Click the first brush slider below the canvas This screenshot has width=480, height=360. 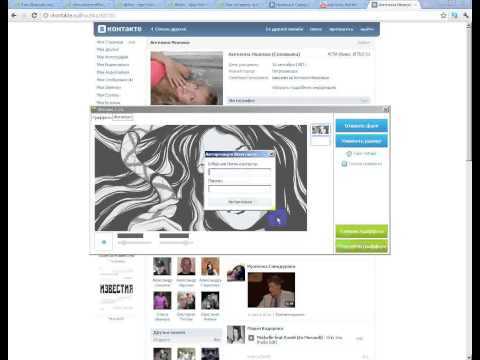click(x=134, y=243)
